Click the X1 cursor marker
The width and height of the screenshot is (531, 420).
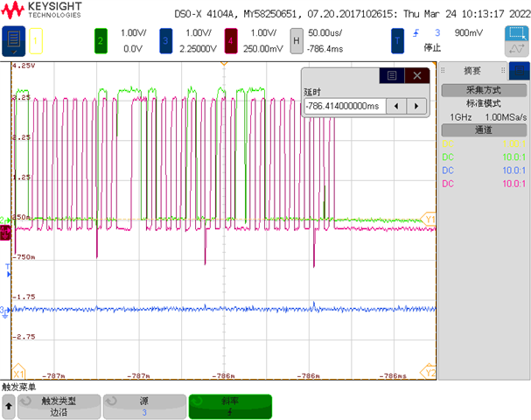tap(18, 373)
